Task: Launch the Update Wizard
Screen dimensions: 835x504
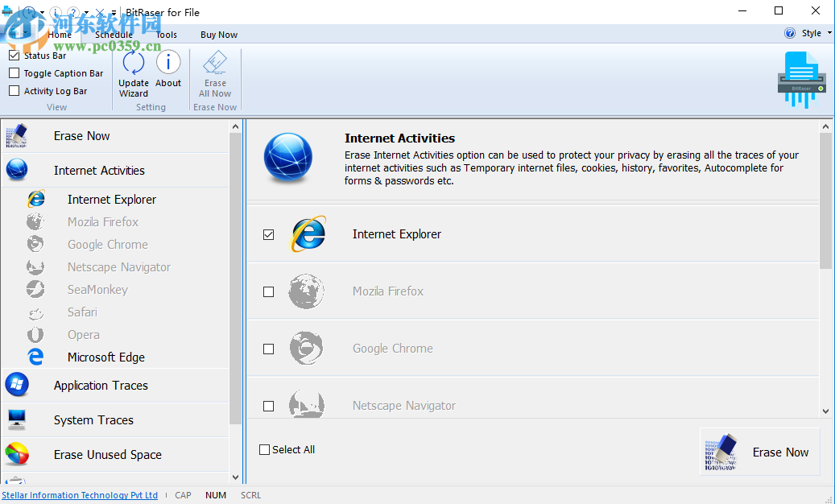Action: (x=133, y=72)
